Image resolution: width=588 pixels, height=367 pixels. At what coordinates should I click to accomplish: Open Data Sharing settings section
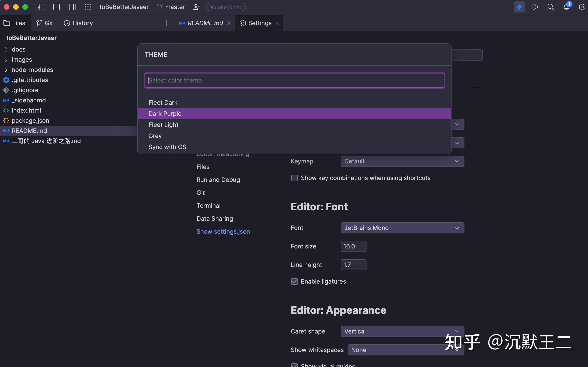(x=215, y=219)
